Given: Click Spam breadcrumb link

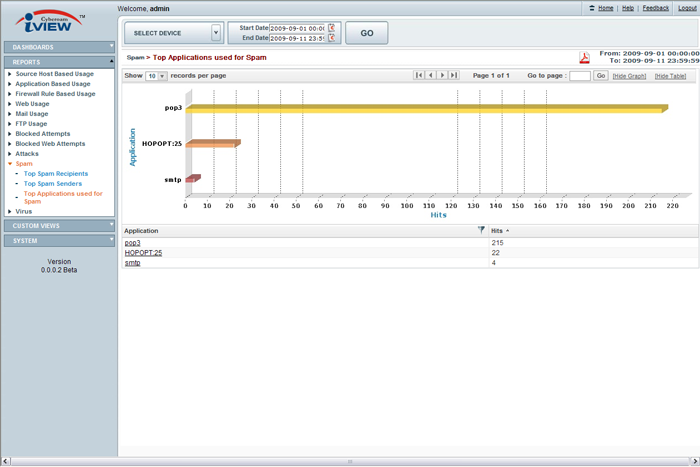Looking at the screenshot, I should (135, 58).
